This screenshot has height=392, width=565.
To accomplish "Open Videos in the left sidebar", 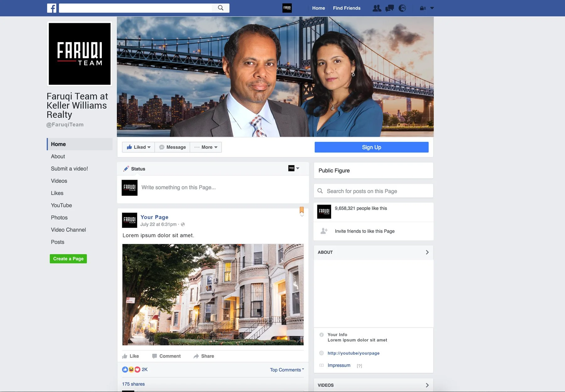I will (59, 181).
